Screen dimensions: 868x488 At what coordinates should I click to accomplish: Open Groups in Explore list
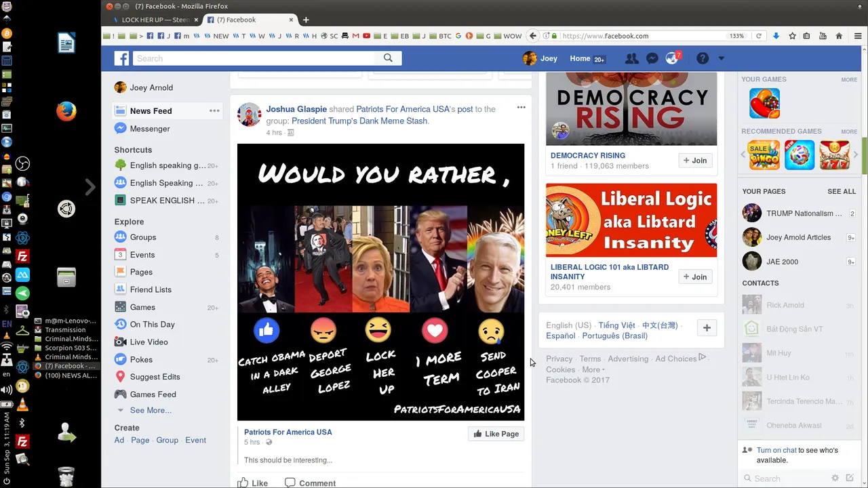point(143,237)
